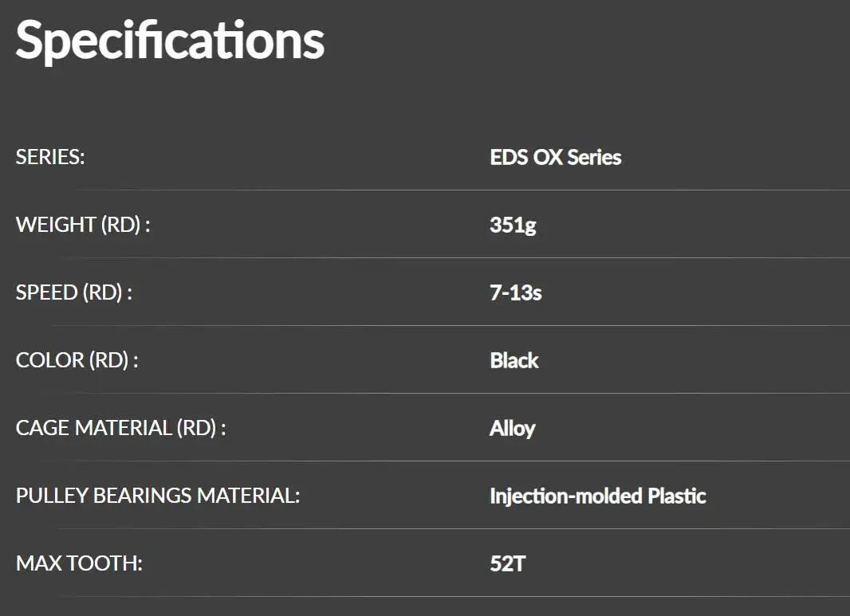Screen dimensions: 850x616
Task: Select the 351g weight value
Action: click(513, 225)
